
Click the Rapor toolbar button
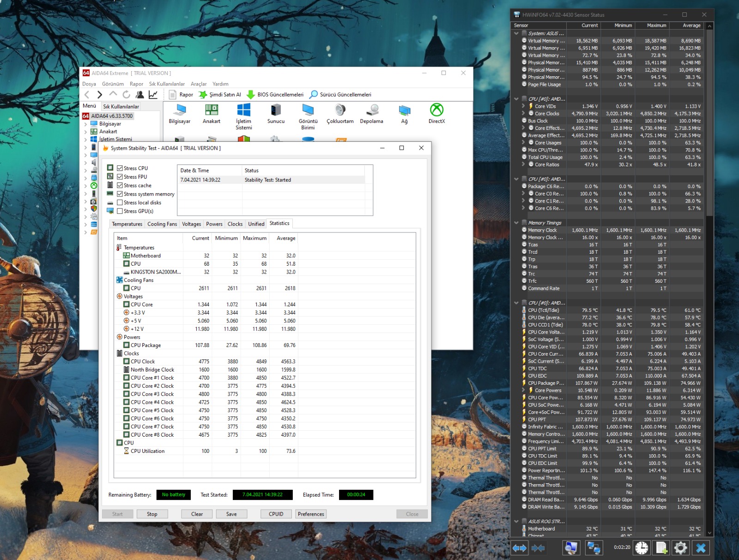click(x=181, y=95)
